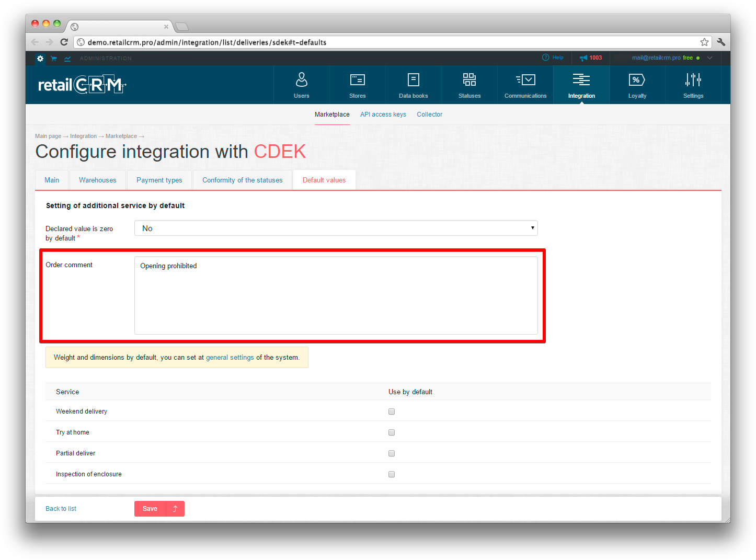This screenshot has width=756, height=560.
Task: Click the browser reload icon
Action: click(64, 42)
